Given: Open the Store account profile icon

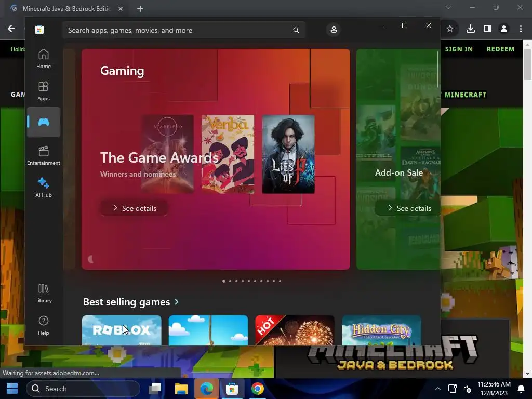Looking at the screenshot, I should click(x=334, y=30).
